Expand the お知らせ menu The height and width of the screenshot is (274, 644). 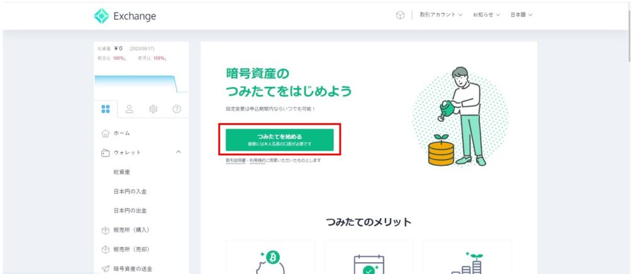486,14
